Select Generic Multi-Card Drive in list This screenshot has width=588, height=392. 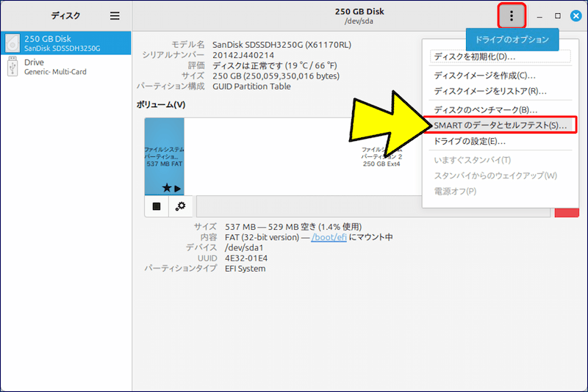[x=66, y=67]
